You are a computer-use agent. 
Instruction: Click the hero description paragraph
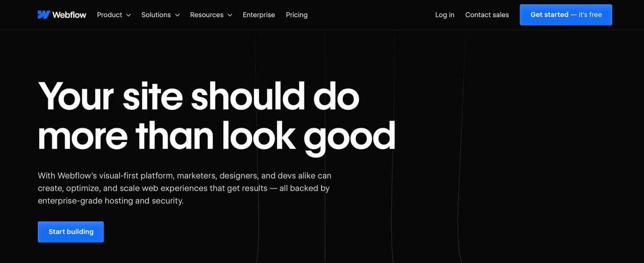tap(184, 188)
